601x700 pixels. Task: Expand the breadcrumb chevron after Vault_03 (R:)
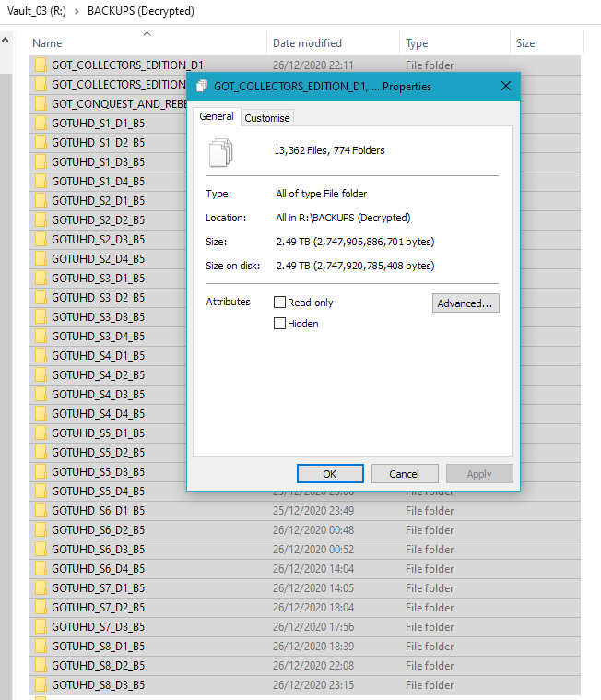point(77,12)
